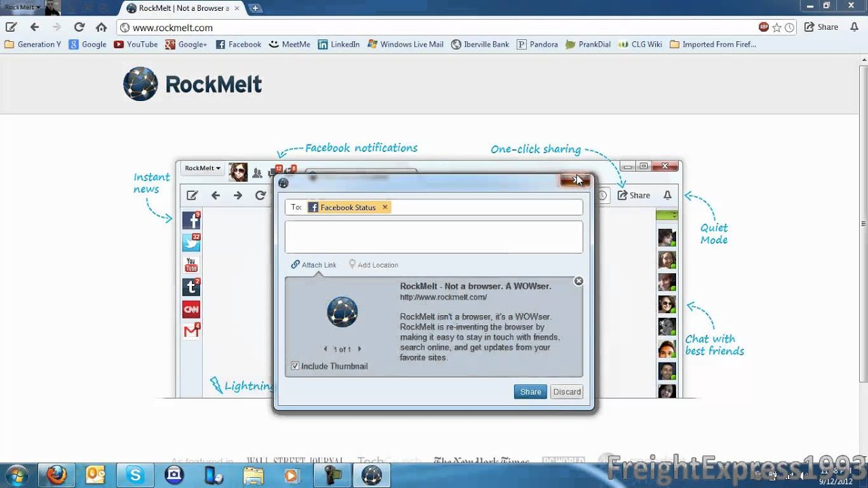
Task: Select the RockMelt | Not a Browser tab
Action: click(x=183, y=8)
